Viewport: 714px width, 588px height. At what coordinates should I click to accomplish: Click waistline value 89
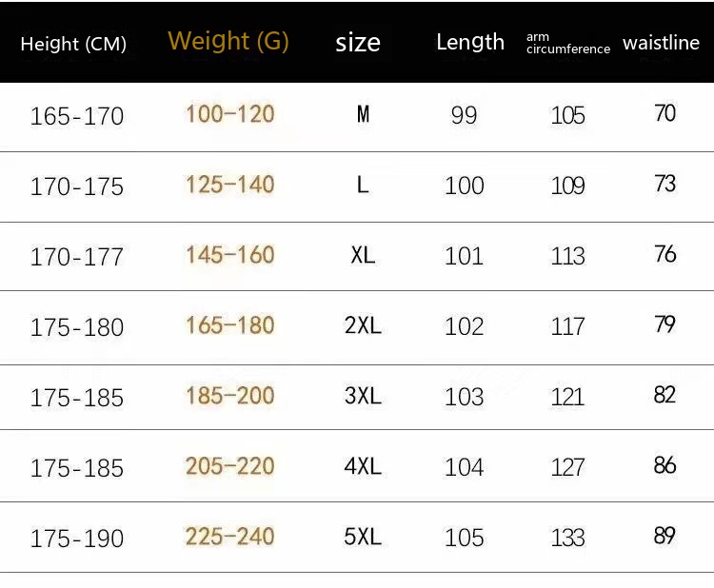tap(664, 536)
